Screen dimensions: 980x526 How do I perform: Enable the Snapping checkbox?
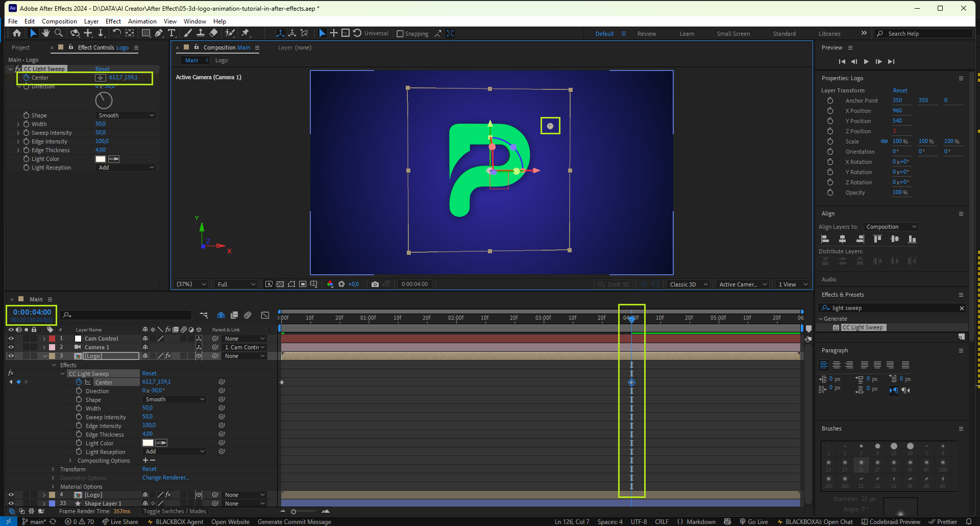[400, 34]
